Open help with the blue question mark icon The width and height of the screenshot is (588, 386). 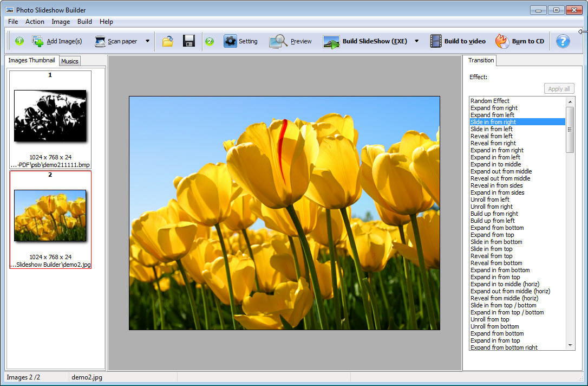tap(563, 41)
